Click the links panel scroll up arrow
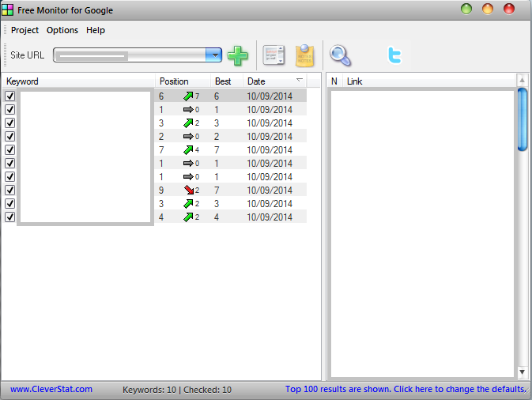The height and width of the screenshot is (400, 532). click(x=523, y=81)
